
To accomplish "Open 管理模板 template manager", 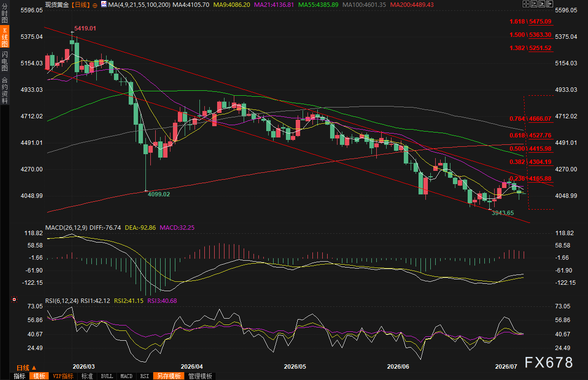I will (x=200, y=376).
